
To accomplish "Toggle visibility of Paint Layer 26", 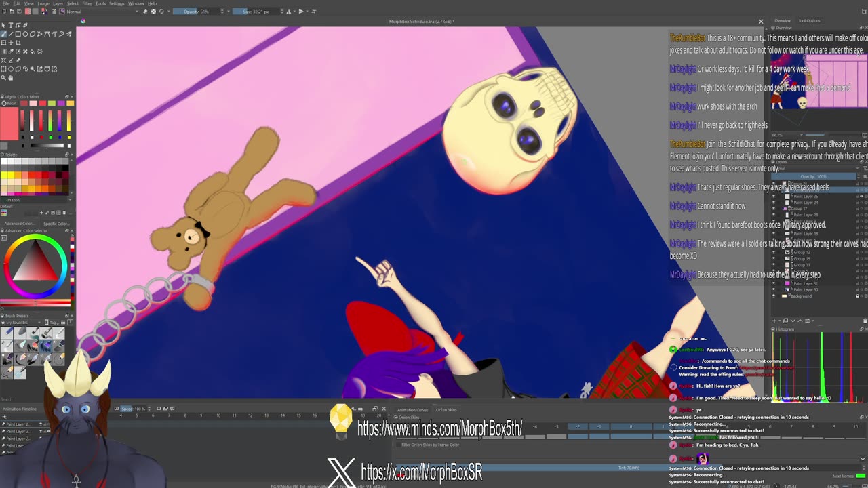I will pos(774,197).
